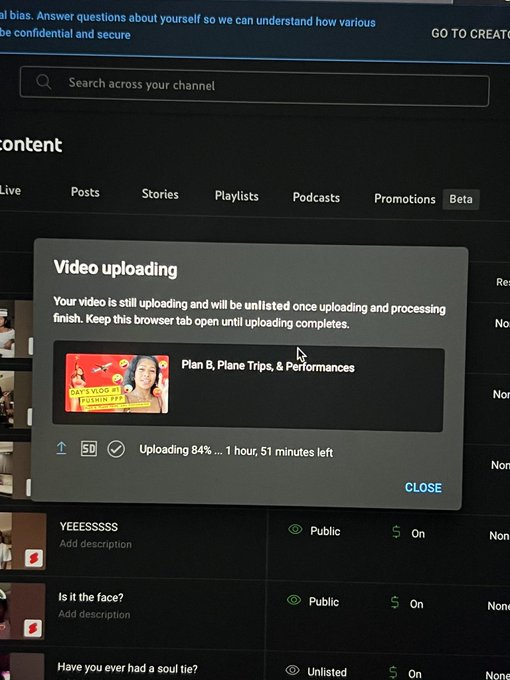Open Unlisted visibility for soul tie video
Viewport: 510px width, 680px height.
coord(327,672)
